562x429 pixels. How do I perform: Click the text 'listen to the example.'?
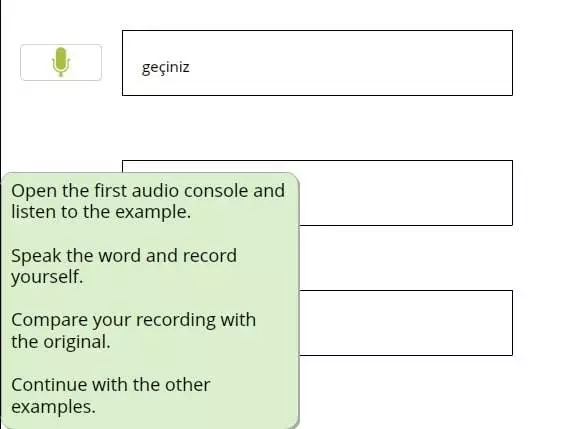[x=101, y=212]
